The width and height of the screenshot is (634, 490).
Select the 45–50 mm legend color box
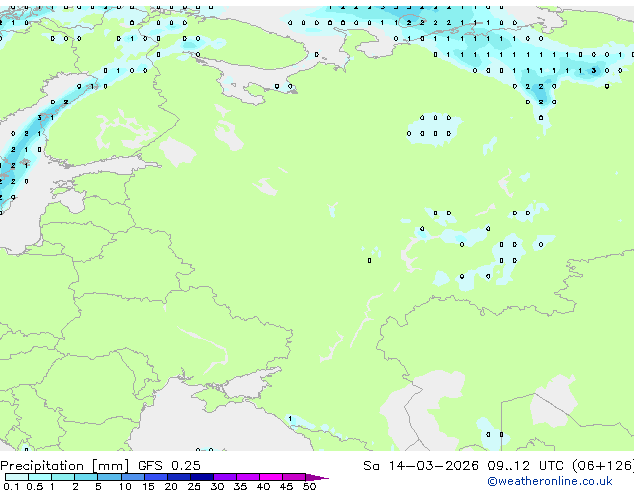click(294, 477)
